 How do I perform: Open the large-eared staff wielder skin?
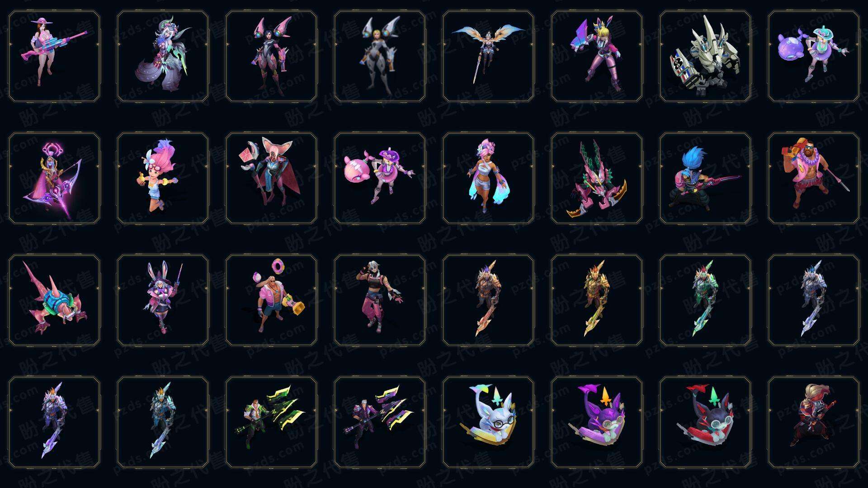click(271, 178)
